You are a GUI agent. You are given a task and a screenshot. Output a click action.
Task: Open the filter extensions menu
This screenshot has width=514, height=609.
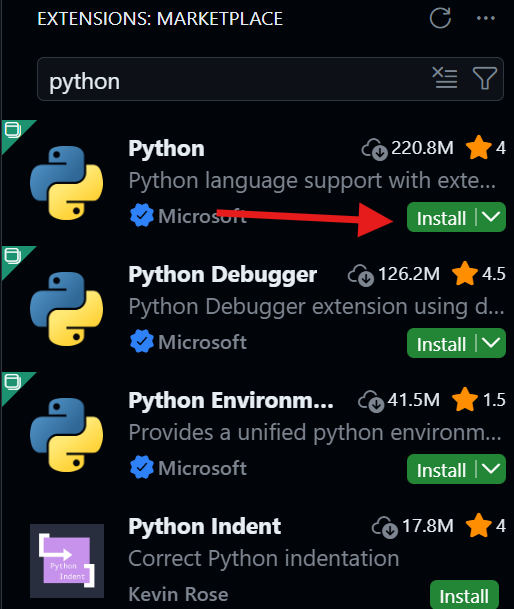484,78
